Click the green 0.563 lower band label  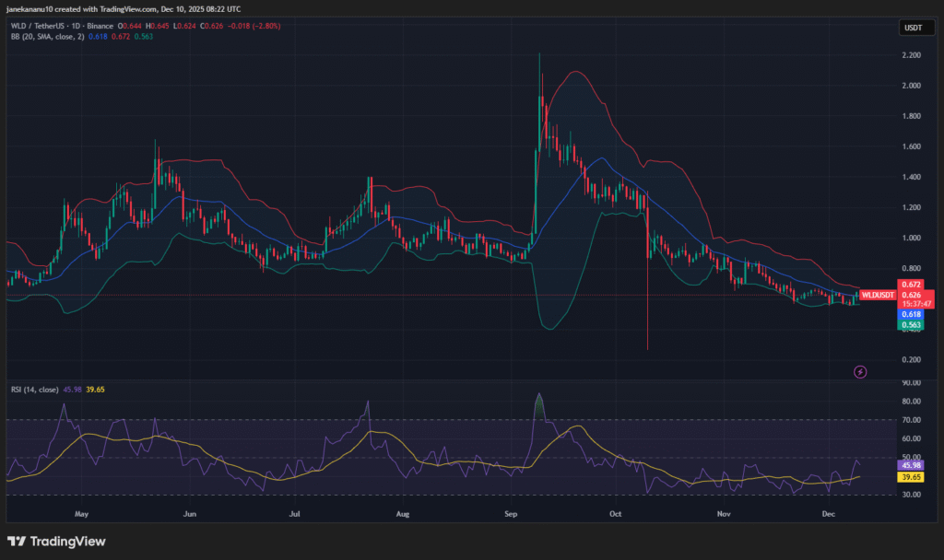pyautogui.click(x=911, y=324)
